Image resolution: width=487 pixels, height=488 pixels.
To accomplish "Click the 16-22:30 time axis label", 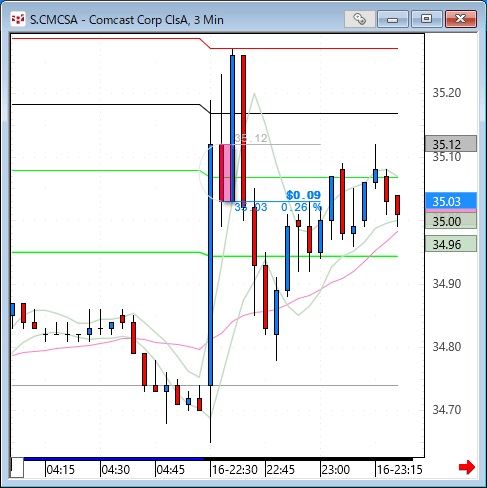I will pos(235,470).
